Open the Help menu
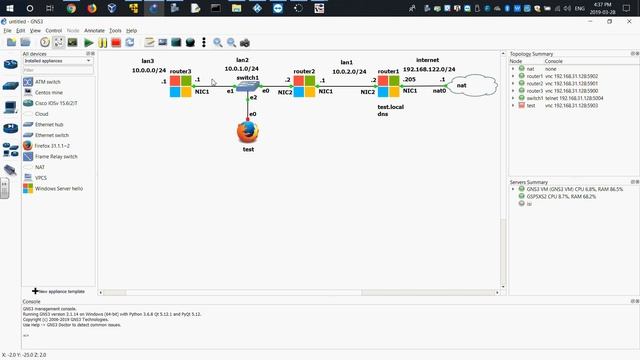640x360 pixels. [x=131, y=31]
